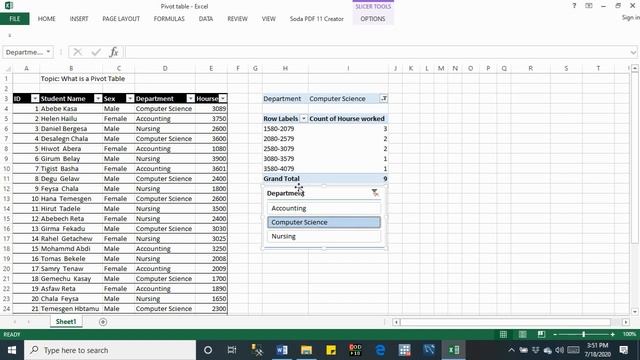This screenshot has width=640, height=360.
Task: Open the VIEW tab
Action: tap(269, 19)
